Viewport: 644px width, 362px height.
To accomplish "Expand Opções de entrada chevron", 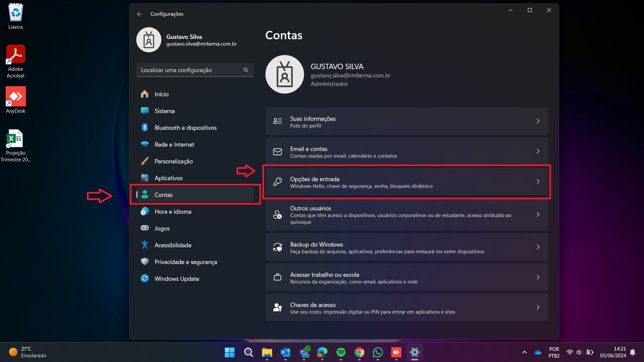I will [x=538, y=182].
